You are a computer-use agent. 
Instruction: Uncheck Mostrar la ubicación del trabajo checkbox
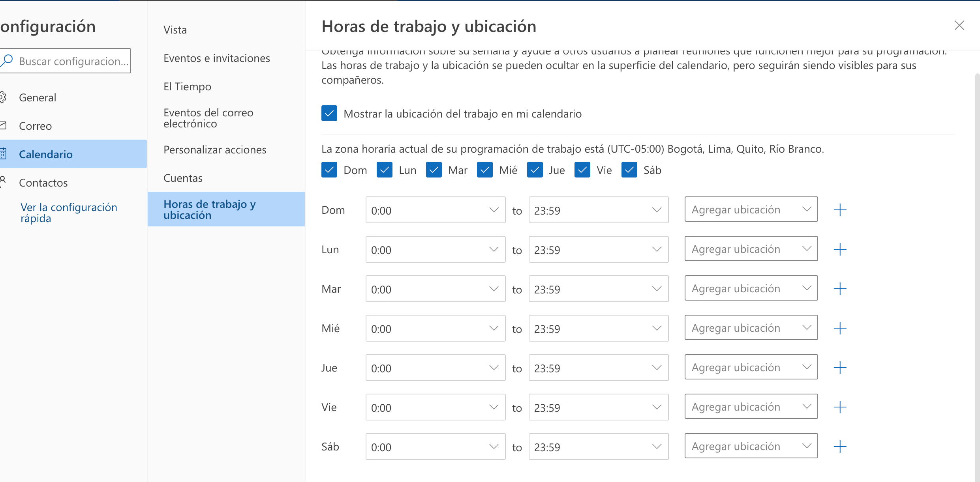point(329,114)
